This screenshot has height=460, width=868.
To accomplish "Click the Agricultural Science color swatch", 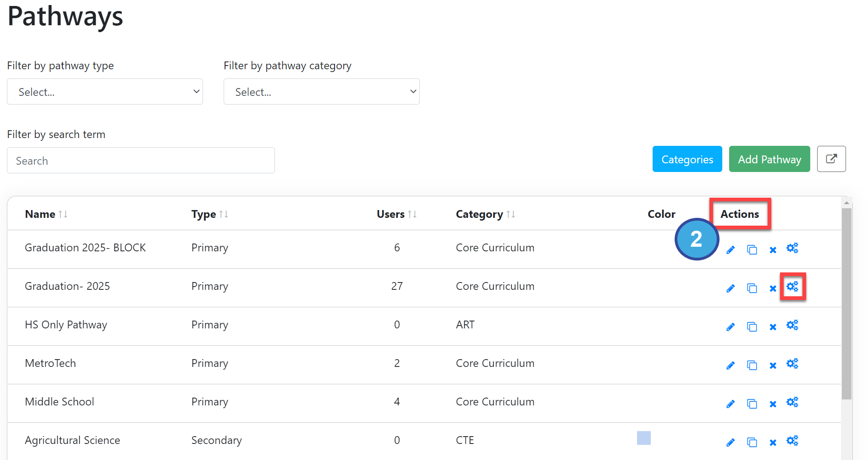I will 643,438.
